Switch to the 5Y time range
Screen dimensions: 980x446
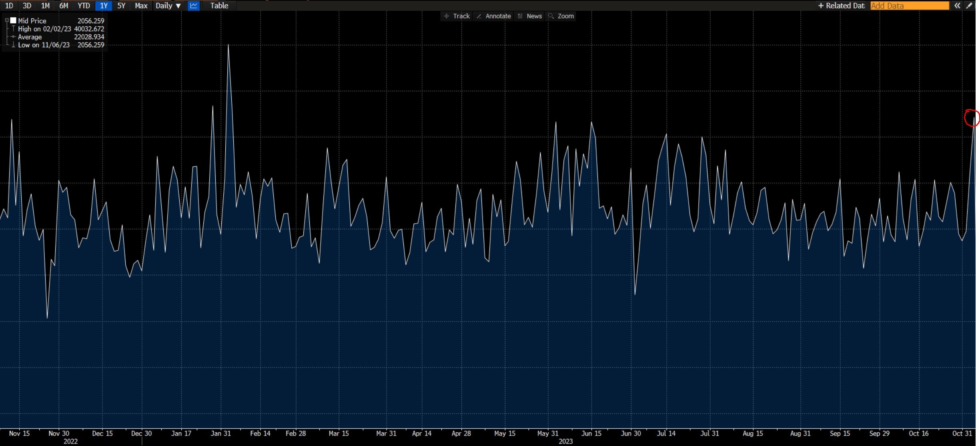click(x=122, y=6)
